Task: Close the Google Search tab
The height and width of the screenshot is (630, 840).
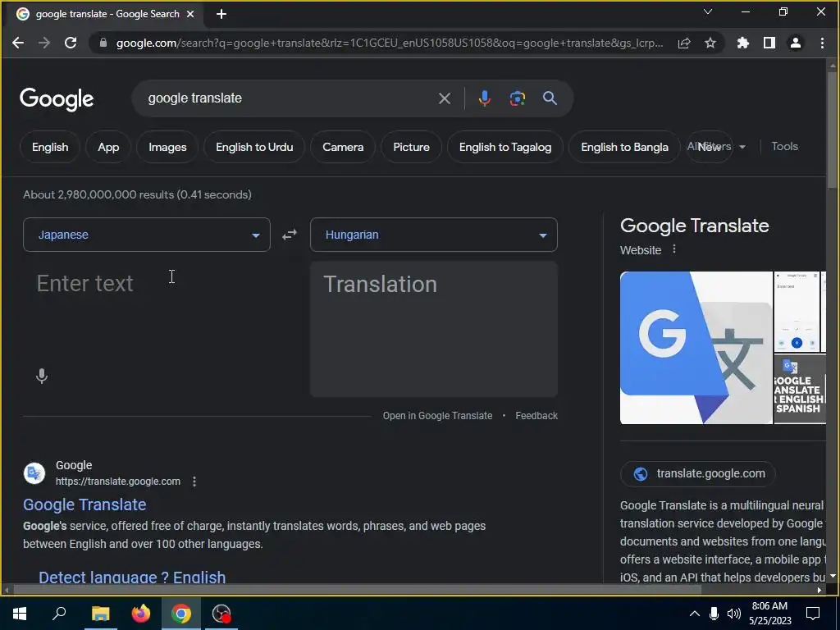Action: pos(190,15)
